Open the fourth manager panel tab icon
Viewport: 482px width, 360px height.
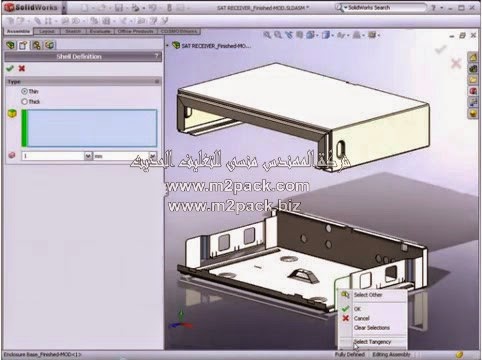(49, 45)
